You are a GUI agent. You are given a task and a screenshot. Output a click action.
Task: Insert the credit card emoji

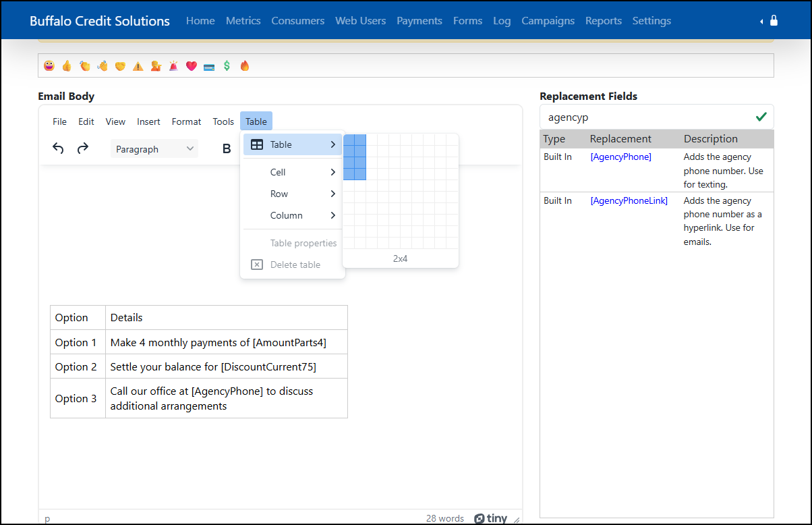coord(209,66)
